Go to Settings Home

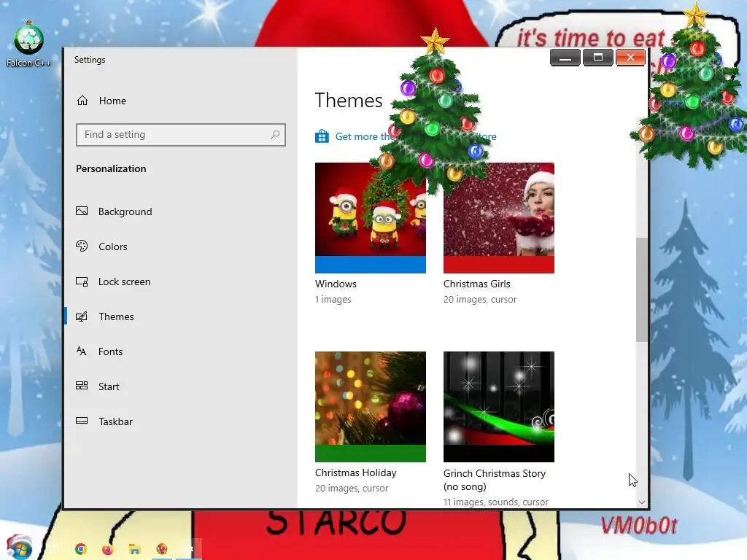[x=101, y=101]
